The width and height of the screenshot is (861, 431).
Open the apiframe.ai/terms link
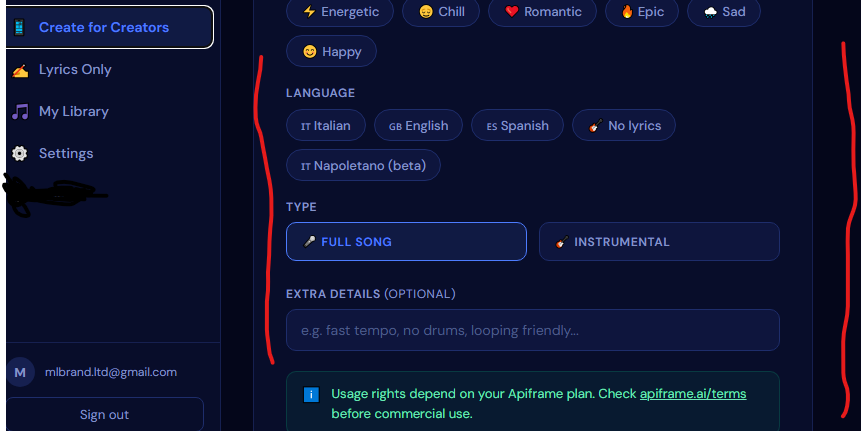click(x=693, y=394)
